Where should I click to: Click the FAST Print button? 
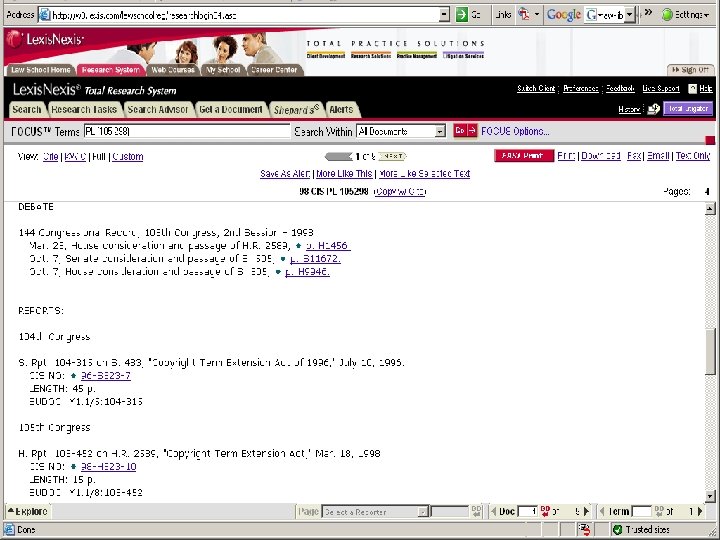click(524, 156)
